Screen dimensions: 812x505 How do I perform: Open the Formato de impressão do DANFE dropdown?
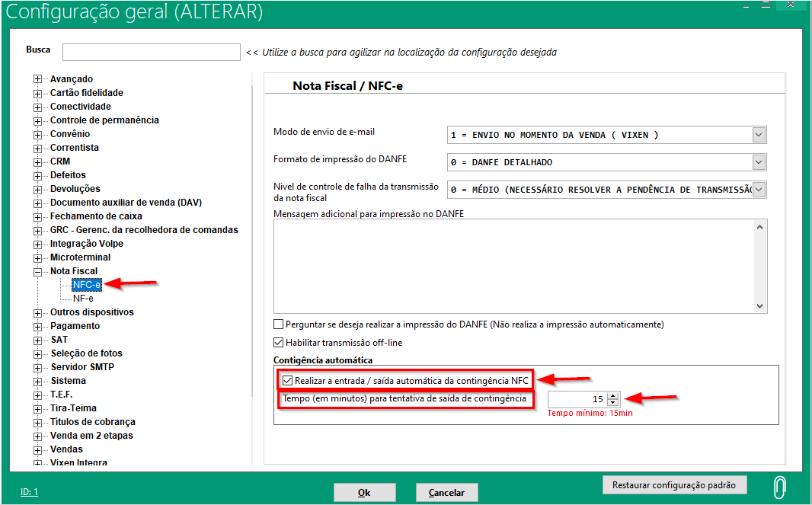pos(758,162)
